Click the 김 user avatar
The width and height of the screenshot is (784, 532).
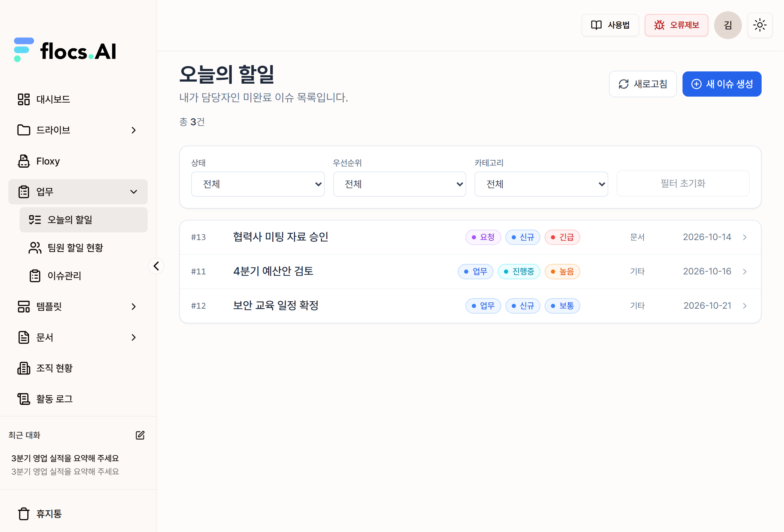click(728, 25)
